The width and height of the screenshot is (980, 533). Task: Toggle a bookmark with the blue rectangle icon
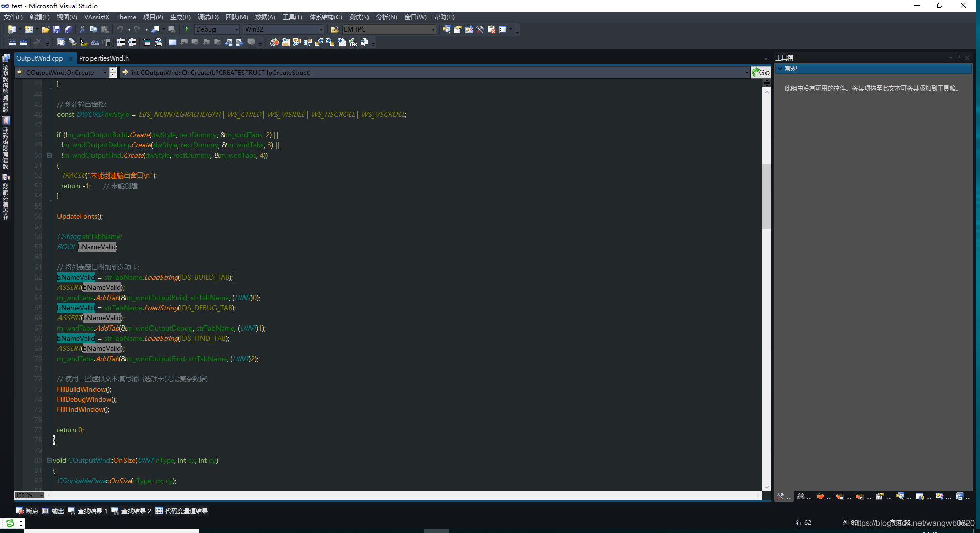[x=173, y=42]
